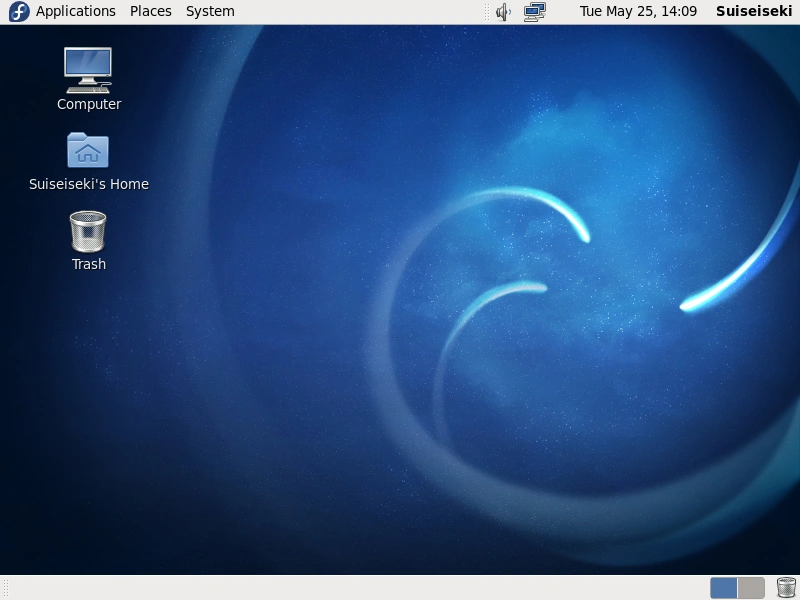Click the "Computer" text label
The height and width of the screenshot is (600, 800).
tap(89, 104)
